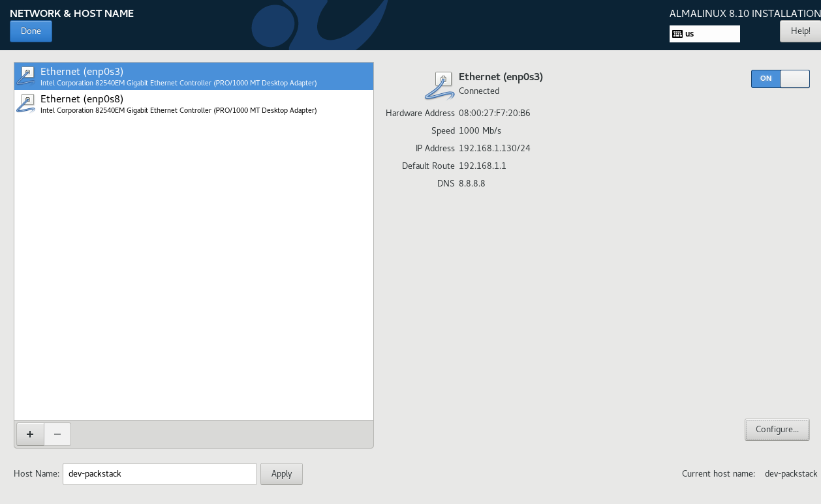
Task: Click the IP address 192.168.1.130/24 value
Action: (494, 149)
